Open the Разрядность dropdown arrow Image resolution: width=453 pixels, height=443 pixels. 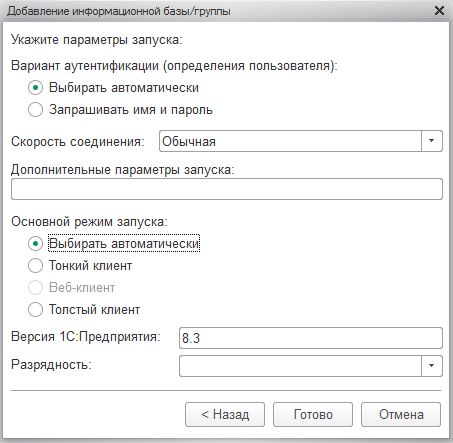432,366
